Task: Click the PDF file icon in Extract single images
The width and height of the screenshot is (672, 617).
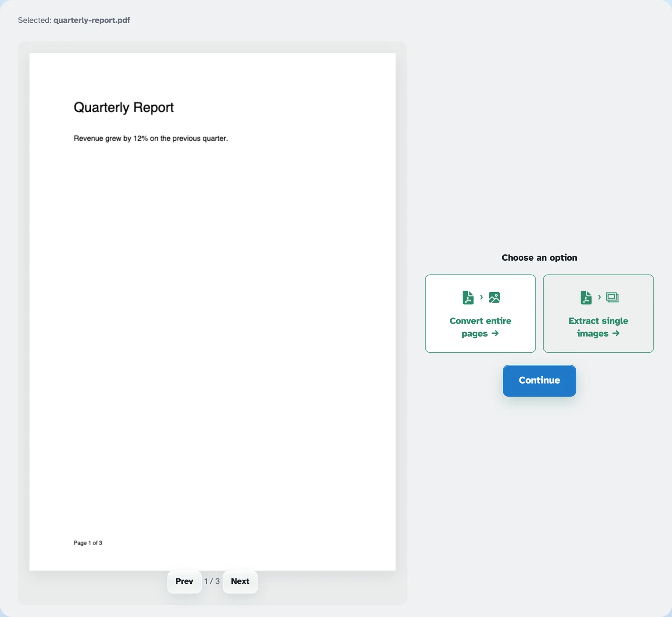Action: (586, 298)
